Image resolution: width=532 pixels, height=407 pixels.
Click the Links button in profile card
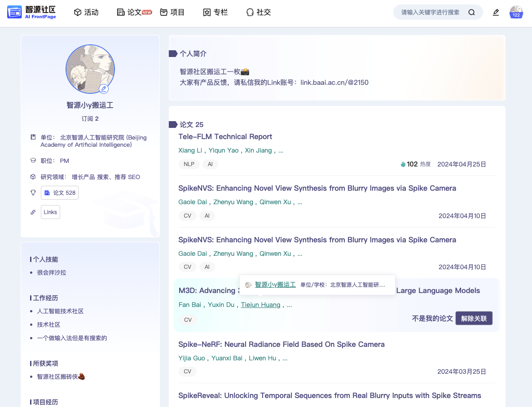50,212
